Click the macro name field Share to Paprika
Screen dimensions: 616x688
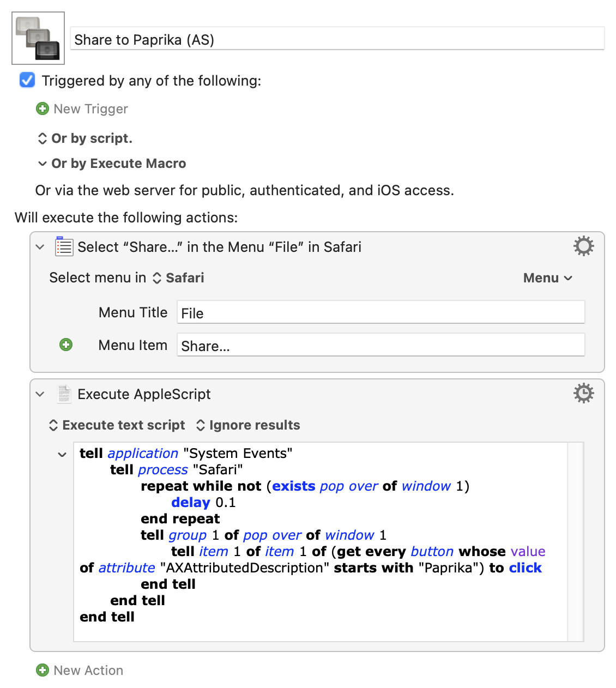pyautogui.click(x=337, y=39)
